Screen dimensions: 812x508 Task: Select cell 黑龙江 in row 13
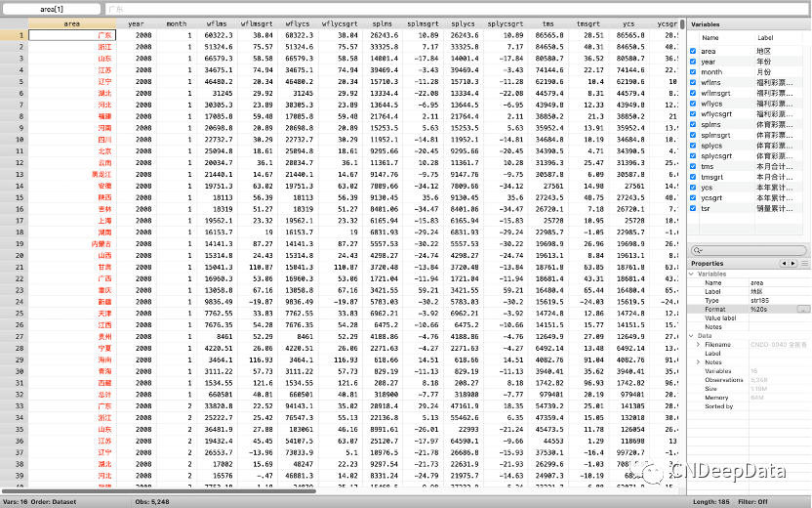click(72, 174)
